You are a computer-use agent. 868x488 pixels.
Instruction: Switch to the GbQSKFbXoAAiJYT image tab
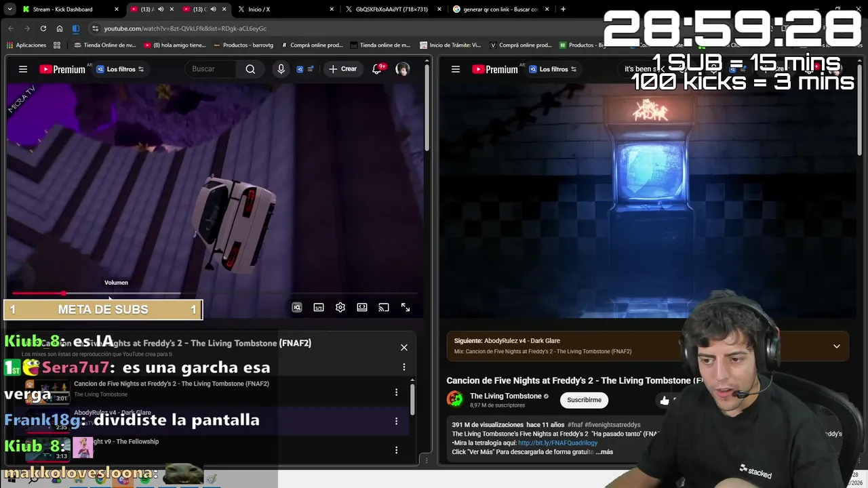click(x=391, y=9)
